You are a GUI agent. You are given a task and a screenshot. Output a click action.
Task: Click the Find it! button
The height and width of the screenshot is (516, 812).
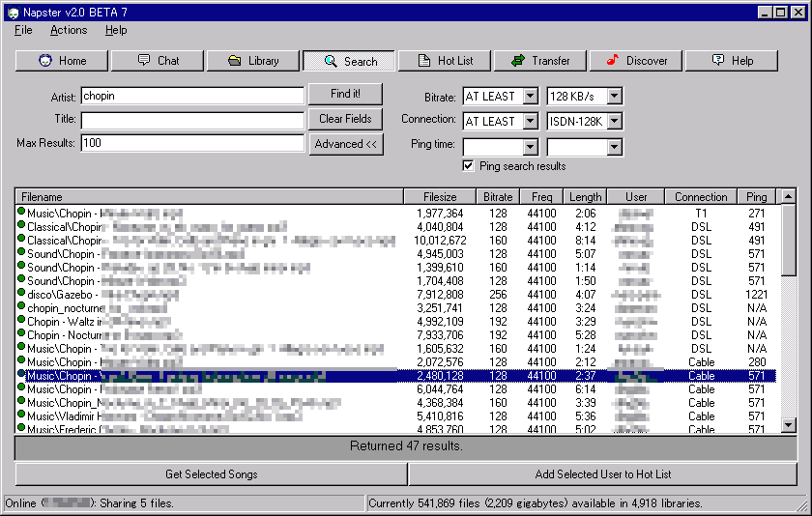345,94
